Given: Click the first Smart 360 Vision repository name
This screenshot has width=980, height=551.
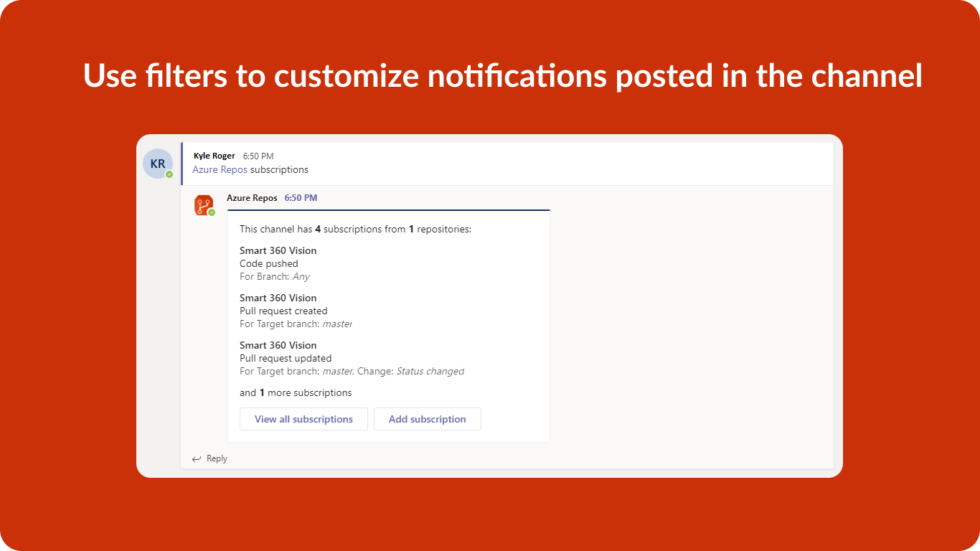Looking at the screenshot, I should pos(278,250).
